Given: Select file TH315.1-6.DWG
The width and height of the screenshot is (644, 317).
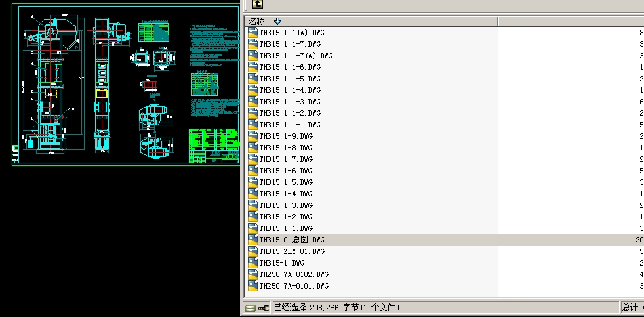Looking at the screenshot, I should [x=286, y=171].
